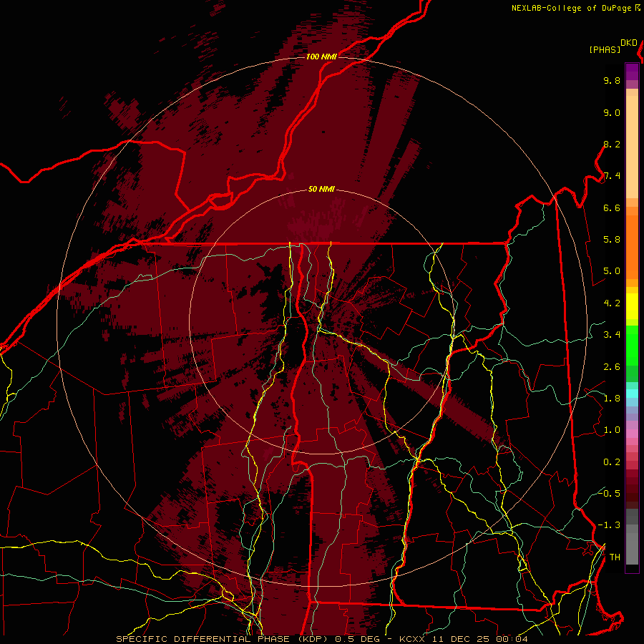Select the 7.4 legend value
Viewport: 644px width, 644px height.
(x=612, y=176)
